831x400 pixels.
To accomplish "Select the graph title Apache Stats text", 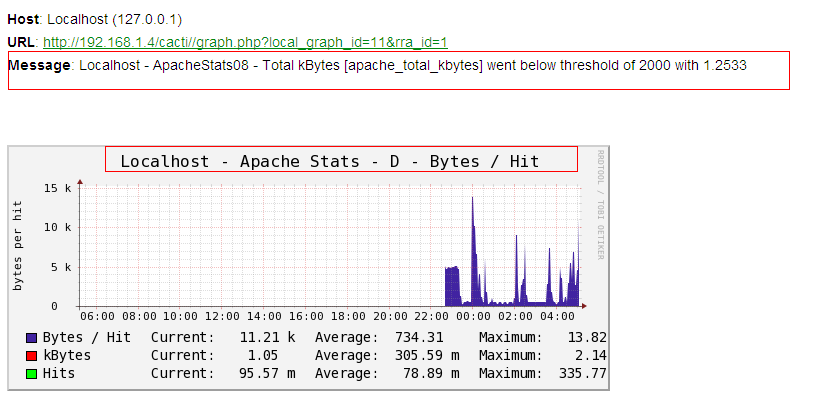I will 330,161.
